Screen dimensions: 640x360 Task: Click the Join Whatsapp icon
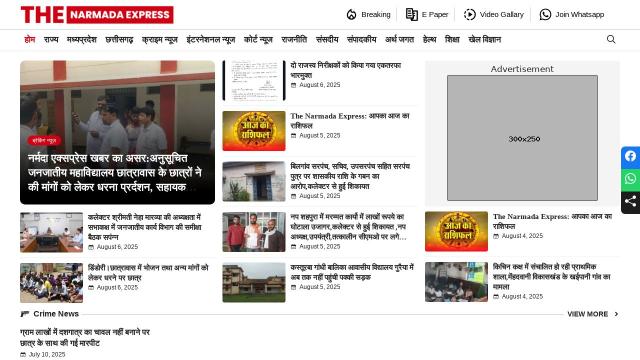[545, 15]
